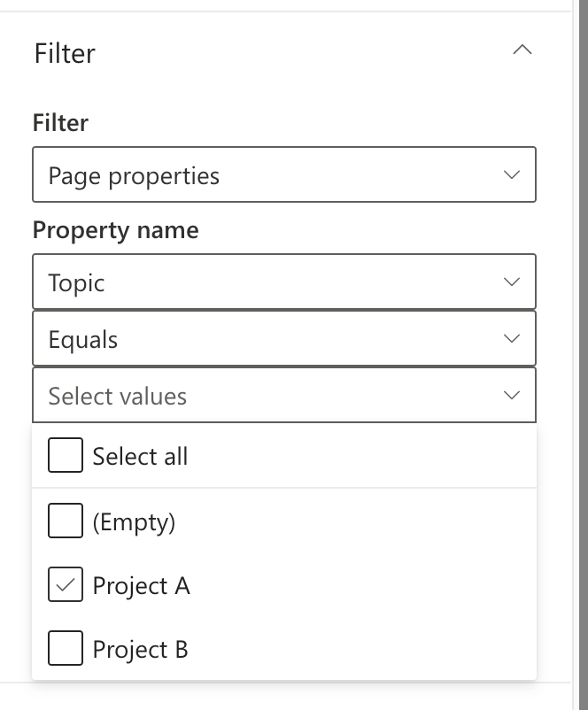Click the Property name field label

click(115, 230)
